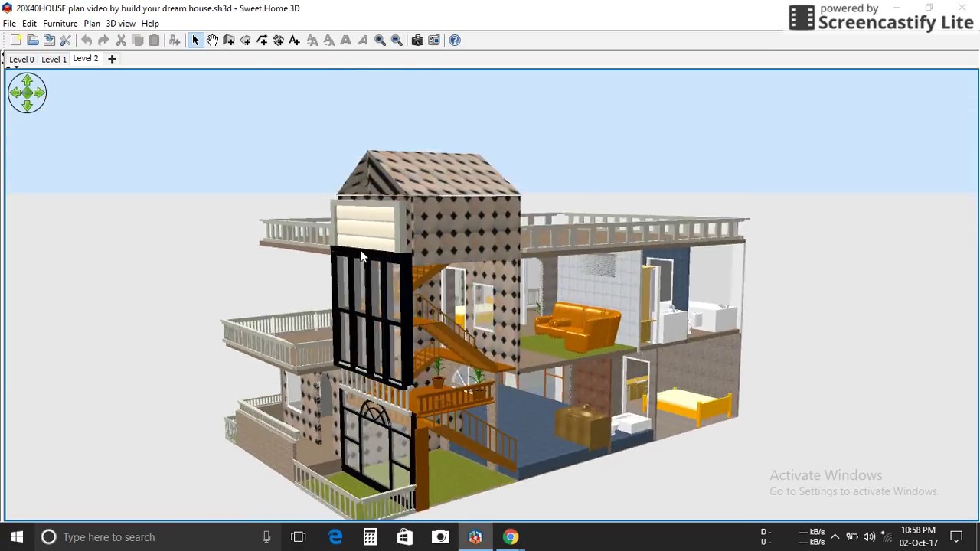Click the Decrease text size icon
Viewport: 980px width, 551px height.
pos(328,40)
